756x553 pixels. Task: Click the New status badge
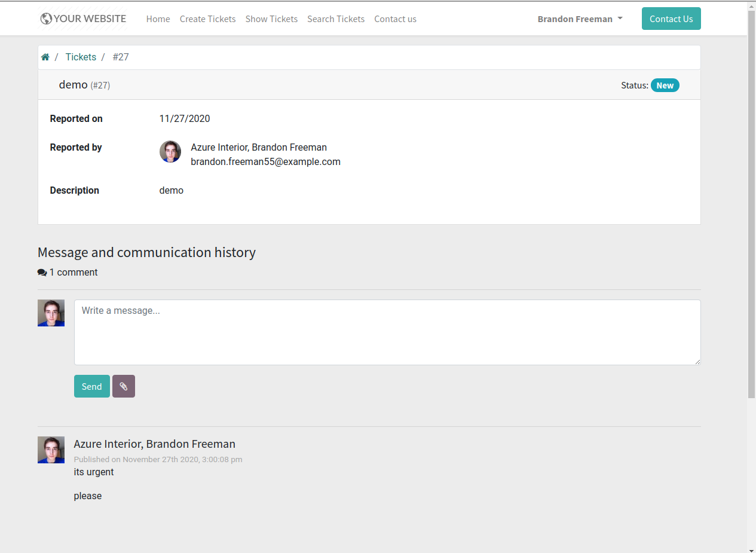pyautogui.click(x=665, y=85)
